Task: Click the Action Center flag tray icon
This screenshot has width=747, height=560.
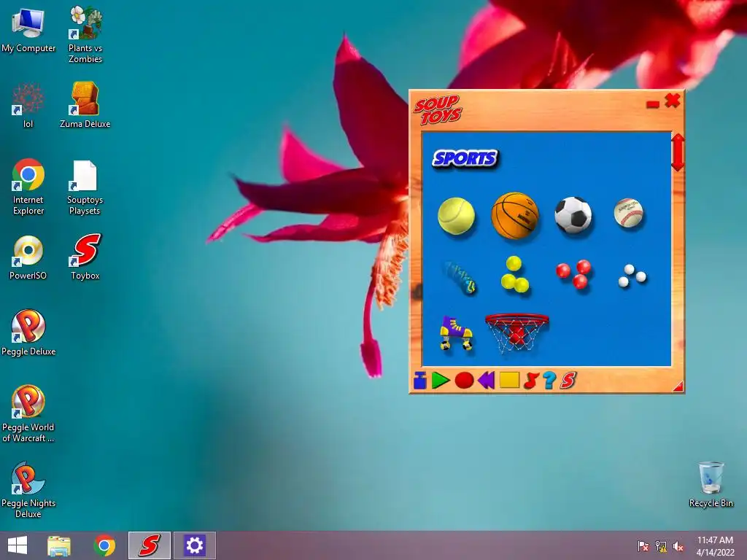Action: pyautogui.click(x=643, y=546)
